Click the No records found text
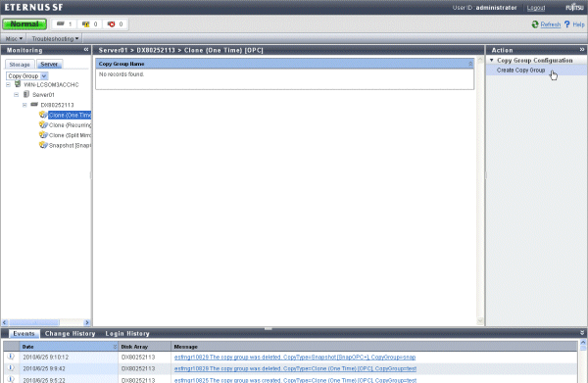 [122, 74]
